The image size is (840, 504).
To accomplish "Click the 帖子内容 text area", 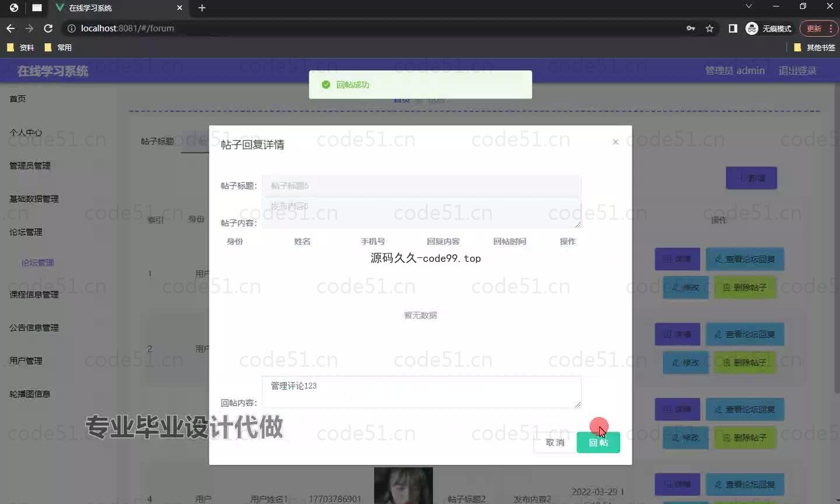I will [x=421, y=213].
